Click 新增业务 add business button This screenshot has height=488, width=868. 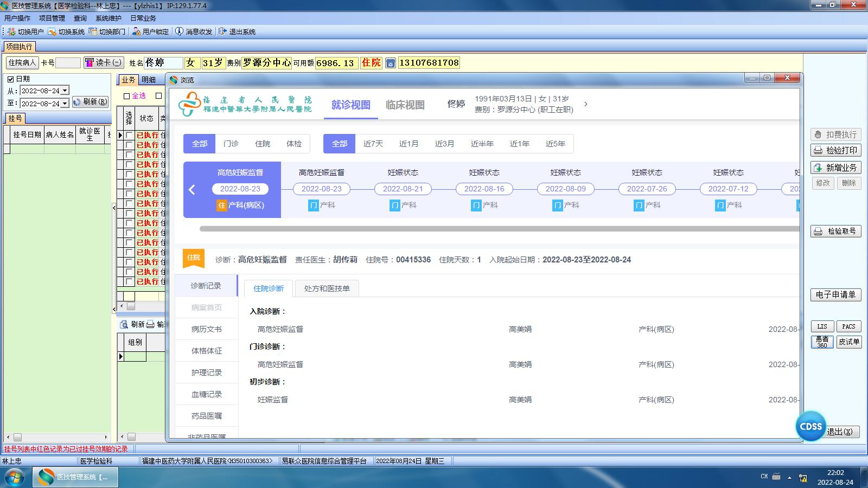click(x=836, y=168)
